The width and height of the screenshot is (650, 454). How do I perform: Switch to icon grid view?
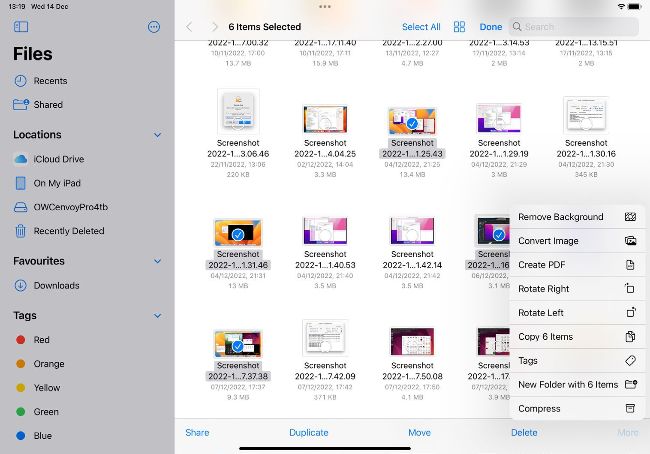coord(459,27)
